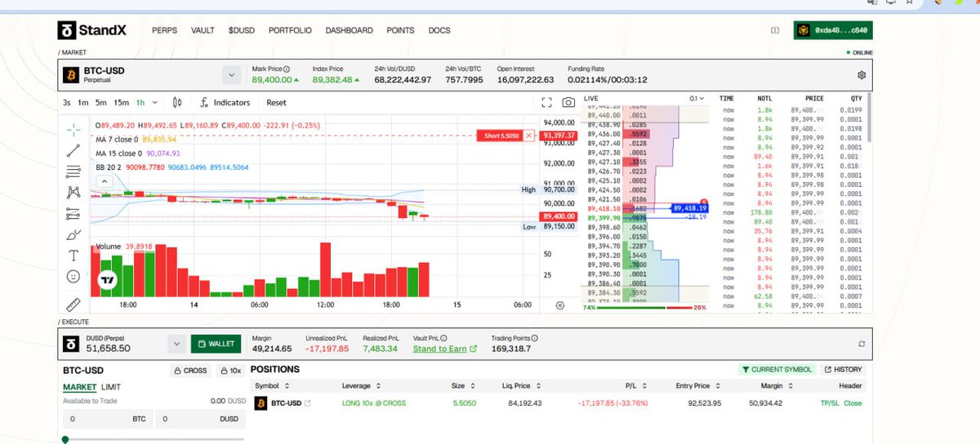This screenshot has height=444, width=980.
Task: Select the text annotation tool
Action: coord(73,255)
